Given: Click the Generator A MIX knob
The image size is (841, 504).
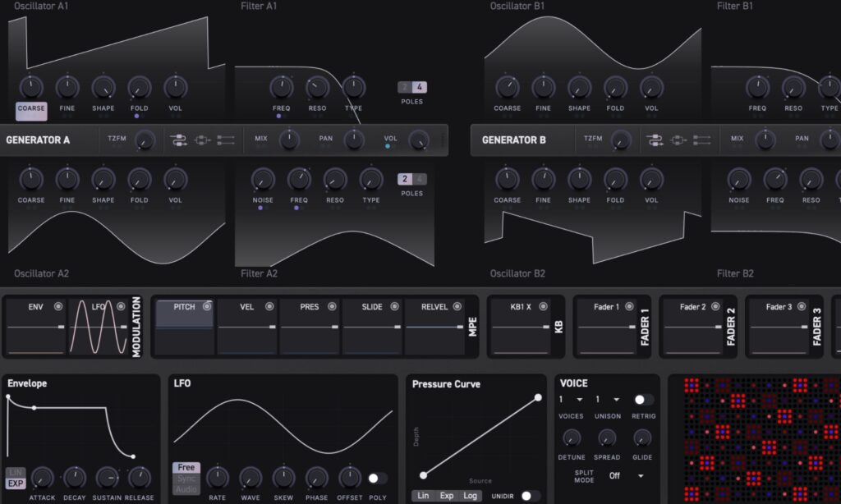Looking at the screenshot, I should point(289,140).
